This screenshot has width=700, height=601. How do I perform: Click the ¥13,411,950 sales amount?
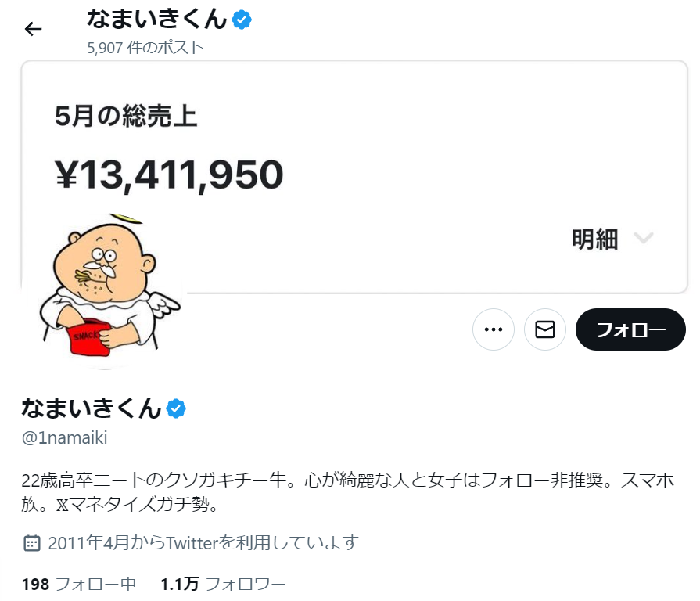169,175
